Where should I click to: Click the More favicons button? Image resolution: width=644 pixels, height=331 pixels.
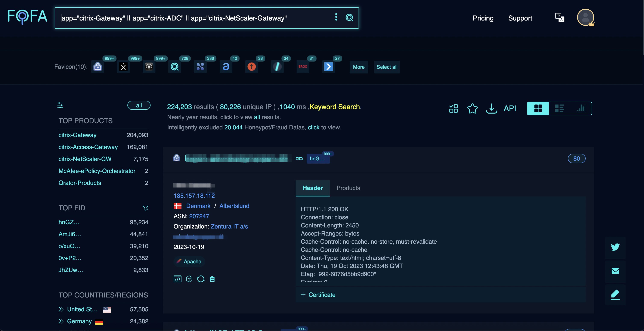point(359,67)
